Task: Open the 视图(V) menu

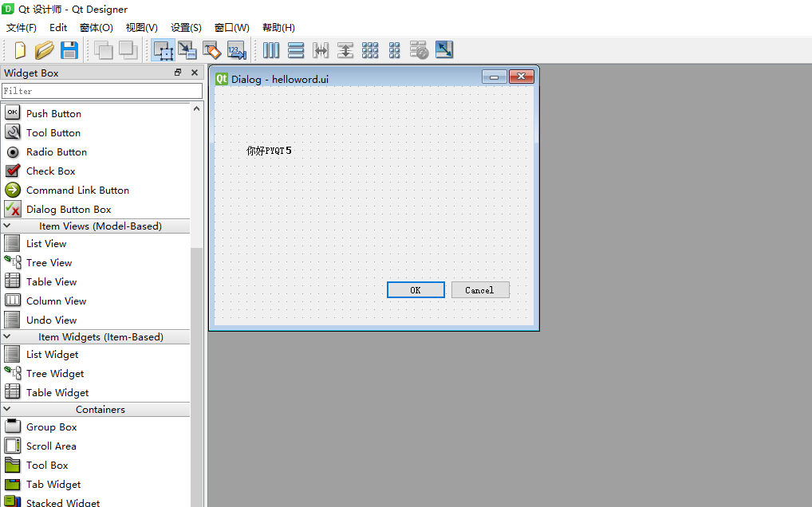Action: click(x=141, y=27)
